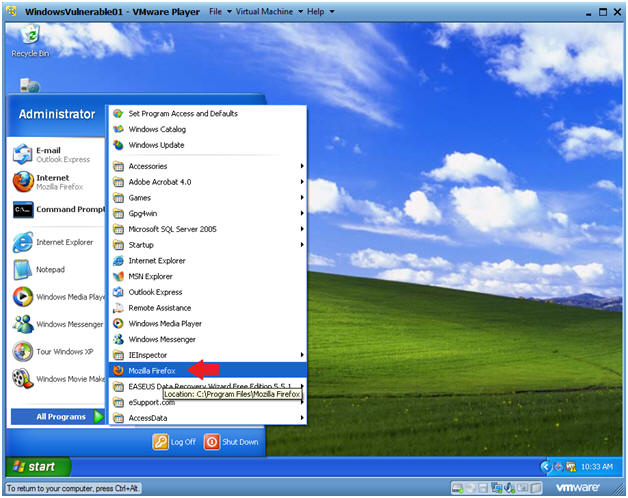Launch the Windows Update icon
628x498 pixels.
[x=118, y=145]
